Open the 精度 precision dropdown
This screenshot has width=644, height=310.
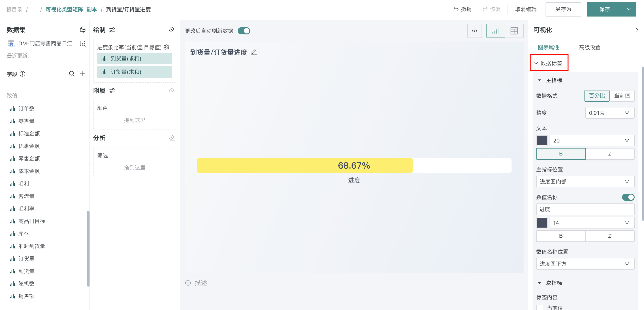coord(610,113)
